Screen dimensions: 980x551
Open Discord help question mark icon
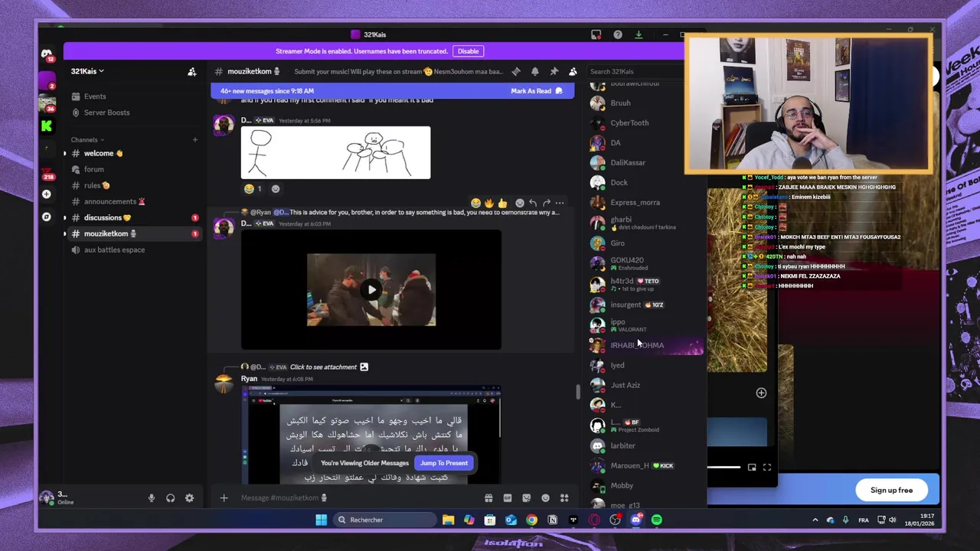(x=618, y=34)
